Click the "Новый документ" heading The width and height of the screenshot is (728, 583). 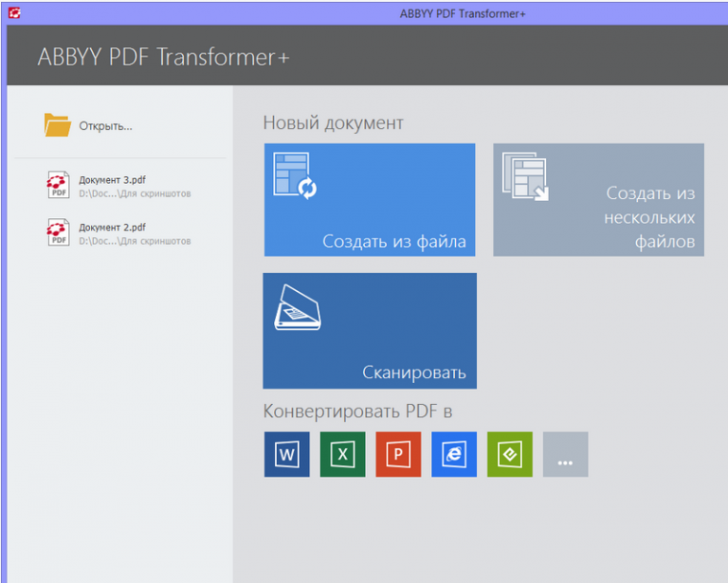click(333, 123)
